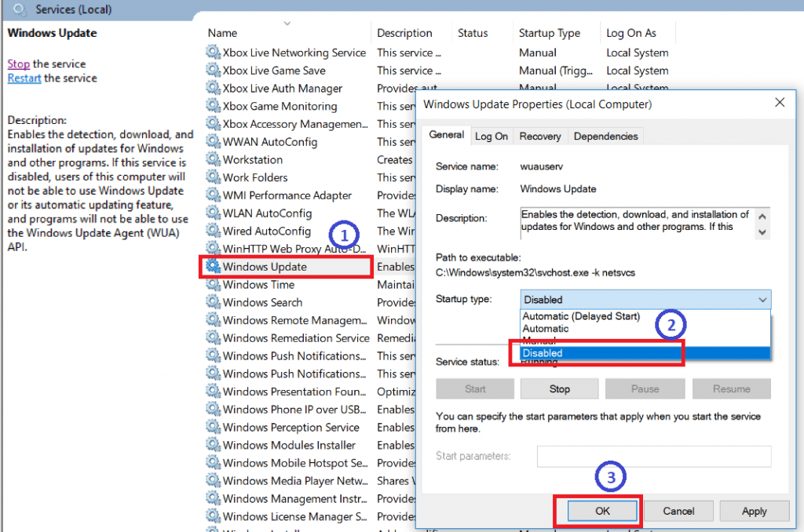Select the WMI Performance Adapter icon
The image size is (804, 532).
[212, 195]
